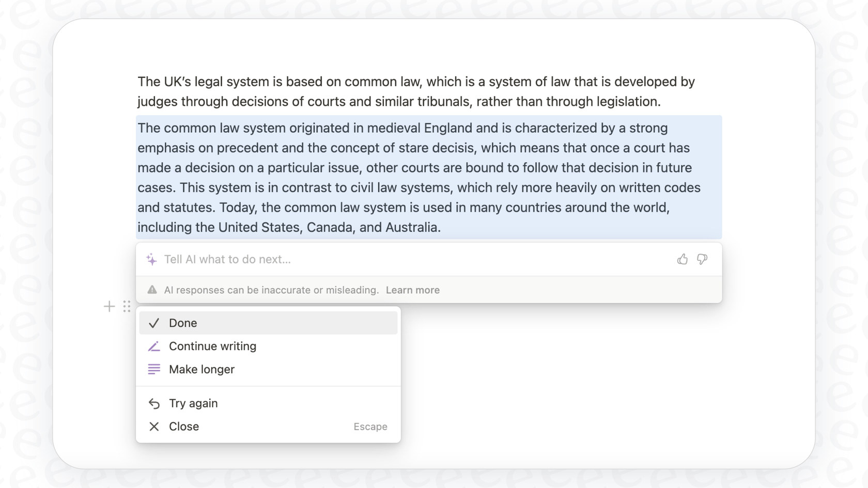
Task: Click the undo arrow icon beside Try again
Action: [x=153, y=403]
